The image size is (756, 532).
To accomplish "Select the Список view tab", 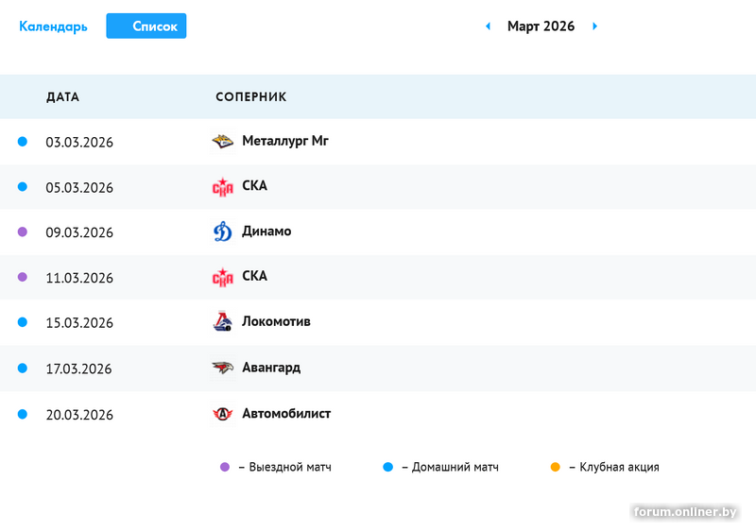I will pos(146,26).
